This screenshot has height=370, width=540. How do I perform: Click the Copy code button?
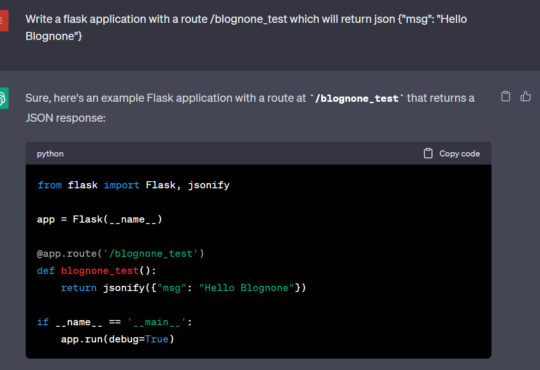pos(451,153)
